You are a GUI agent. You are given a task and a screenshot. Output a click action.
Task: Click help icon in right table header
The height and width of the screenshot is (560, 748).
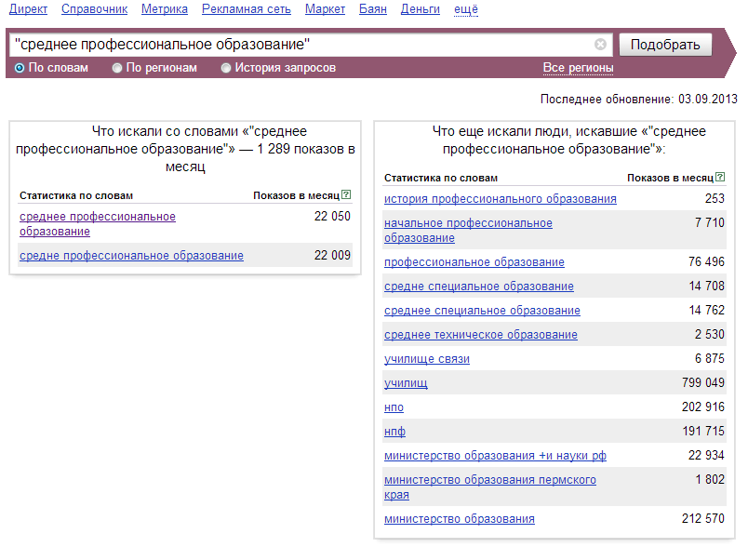[719, 178]
